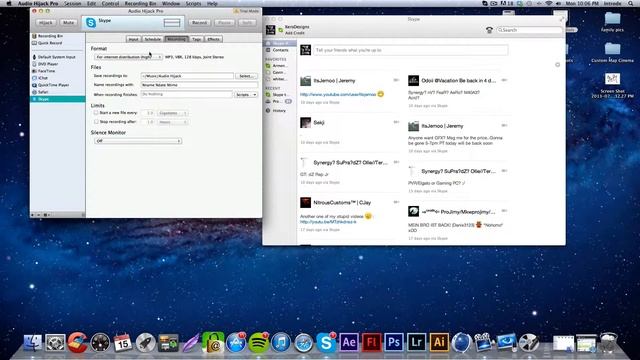Open Spotify from the Dock
The width and height of the screenshot is (640, 360).
[258, 342]
